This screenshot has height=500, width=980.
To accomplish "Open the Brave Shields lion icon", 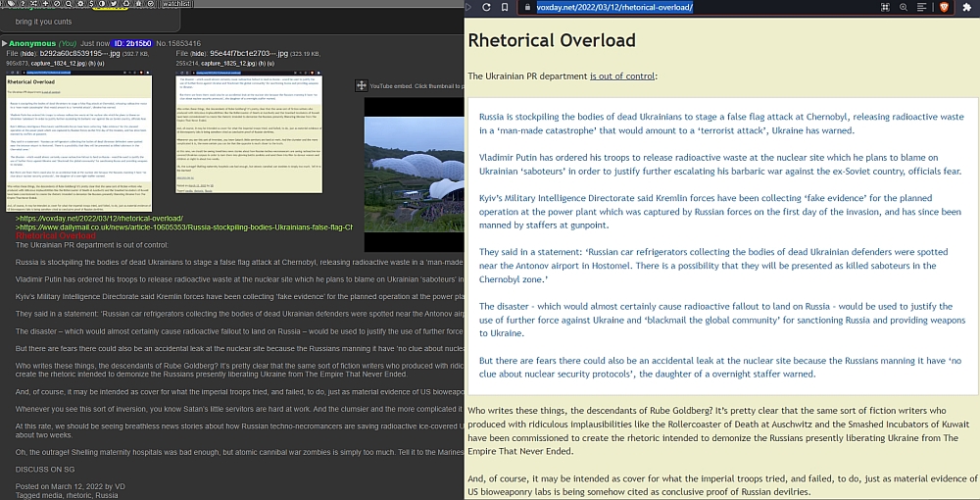I will pos(944,7).
